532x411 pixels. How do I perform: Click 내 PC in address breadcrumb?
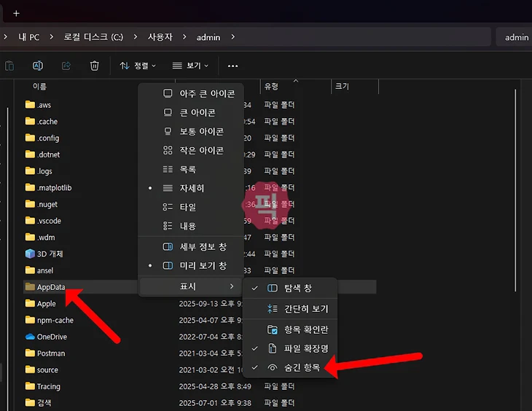(x=29, y=37)
